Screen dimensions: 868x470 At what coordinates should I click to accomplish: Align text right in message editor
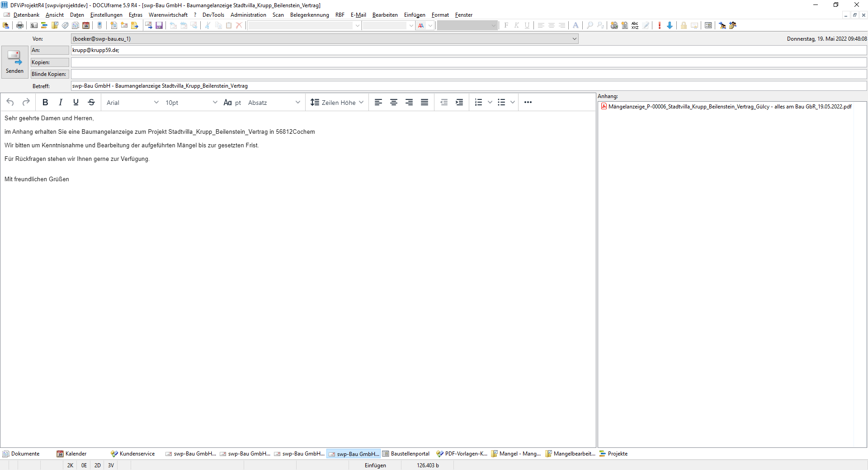tap(409, 102)
